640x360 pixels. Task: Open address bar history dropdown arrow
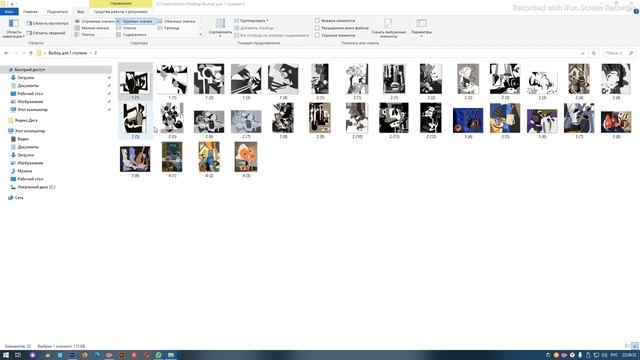[x=582, y=53]
